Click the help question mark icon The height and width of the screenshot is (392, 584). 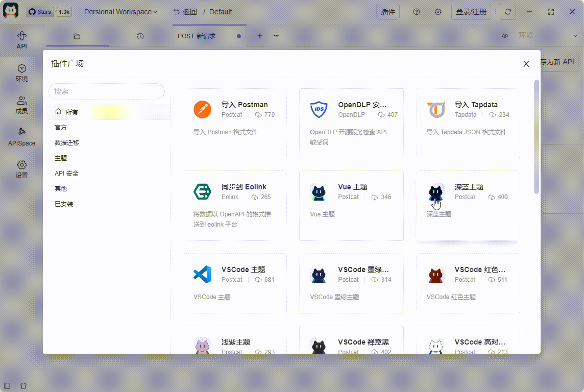click(x=417, y=12)
